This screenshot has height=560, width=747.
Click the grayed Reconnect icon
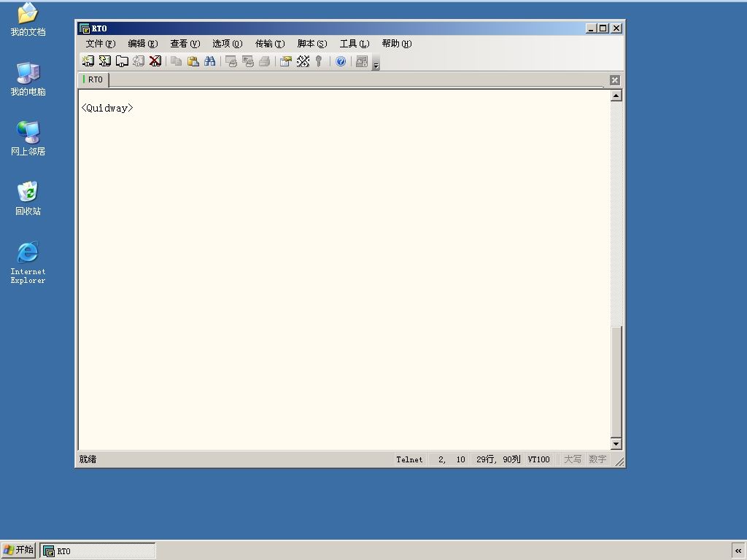click(139, 61)
